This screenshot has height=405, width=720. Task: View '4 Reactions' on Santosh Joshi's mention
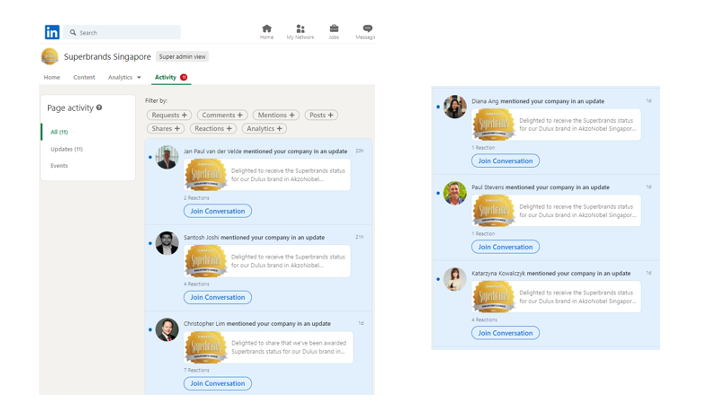197,284
